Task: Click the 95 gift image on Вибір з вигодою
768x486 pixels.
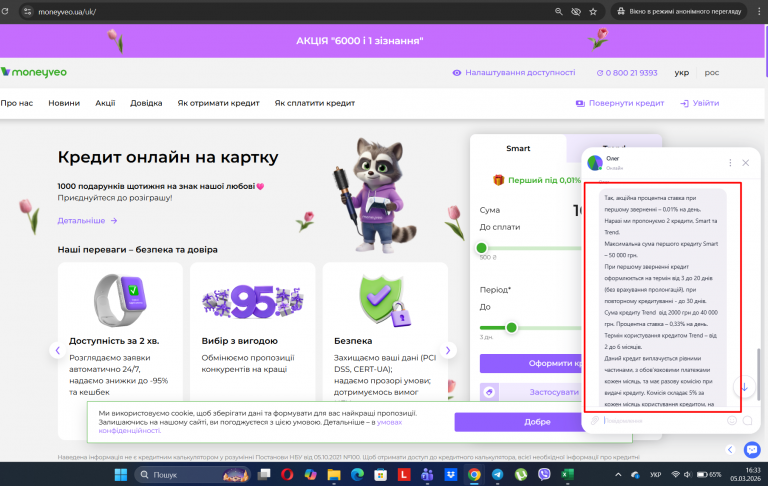Action: click(x=253, y=300)
